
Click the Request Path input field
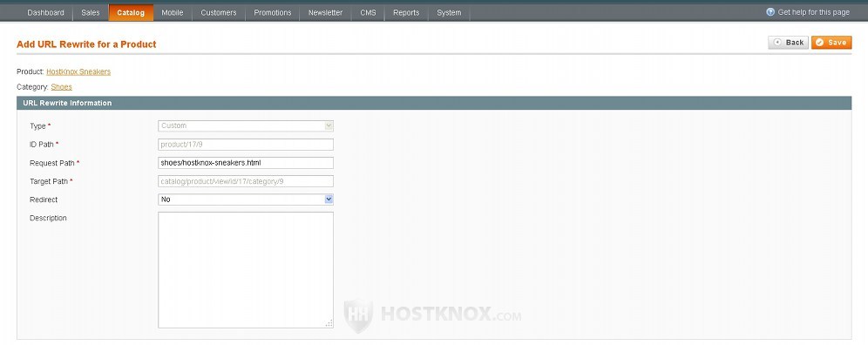[x=246, y=163]
